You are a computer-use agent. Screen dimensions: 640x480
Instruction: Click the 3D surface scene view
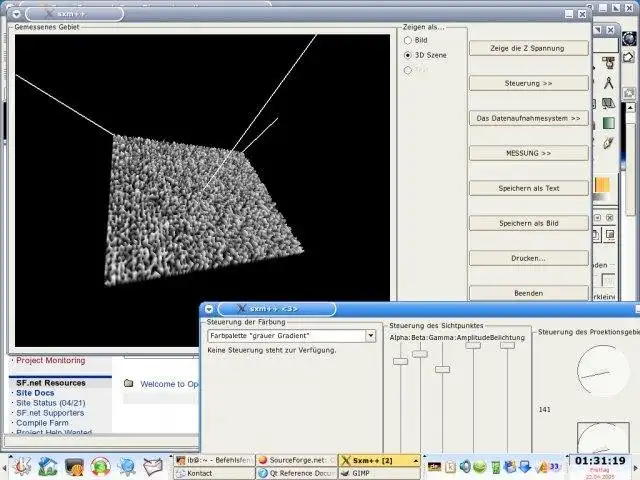[x=202, y=191]
